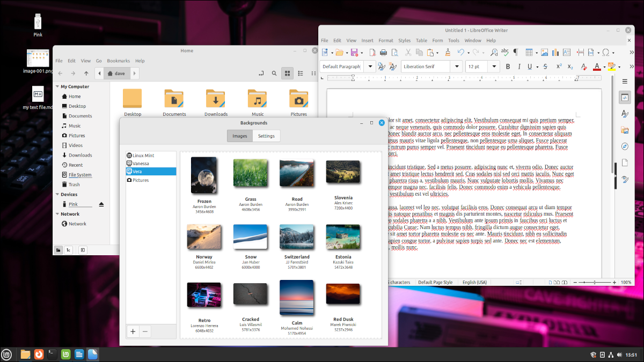Open the paragraph style dropdown arrow
This screenshot has height=362, width=644.
[x=370, y=67]
